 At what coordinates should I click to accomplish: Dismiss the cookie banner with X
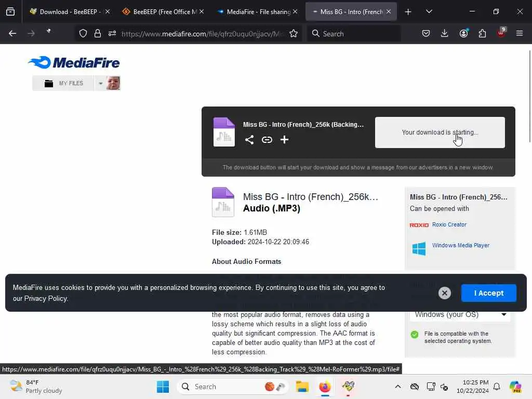(445, 293)
